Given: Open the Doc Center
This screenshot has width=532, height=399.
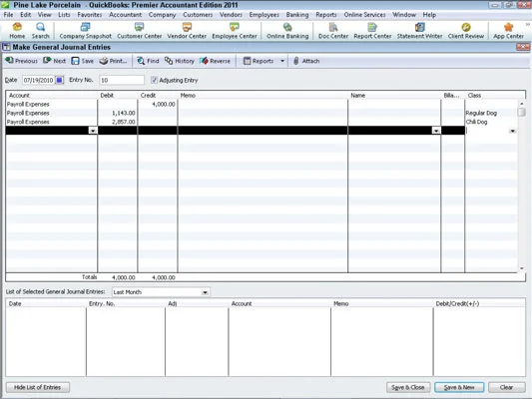Looking at the screenshot, I should click(333, 31).
